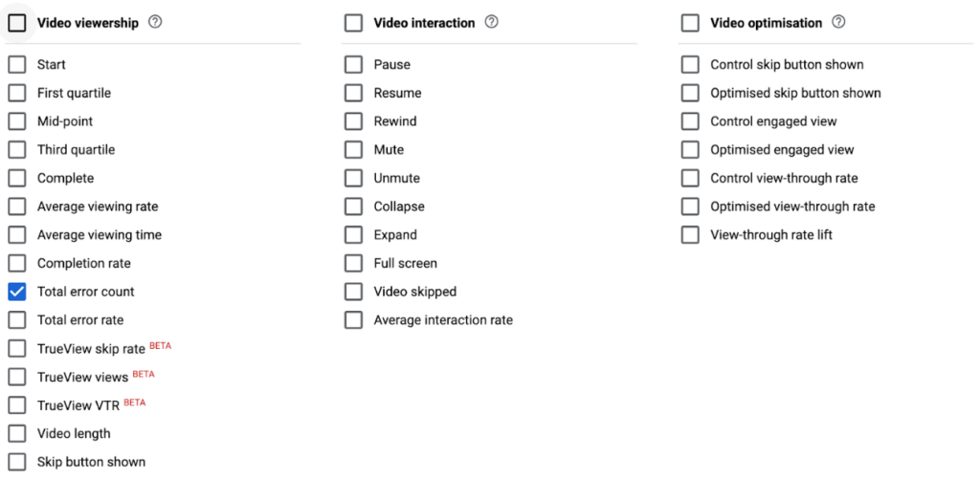Open help tooltip for Video interaction
Viewport: 980px width, 479px height.
[492, 22]
